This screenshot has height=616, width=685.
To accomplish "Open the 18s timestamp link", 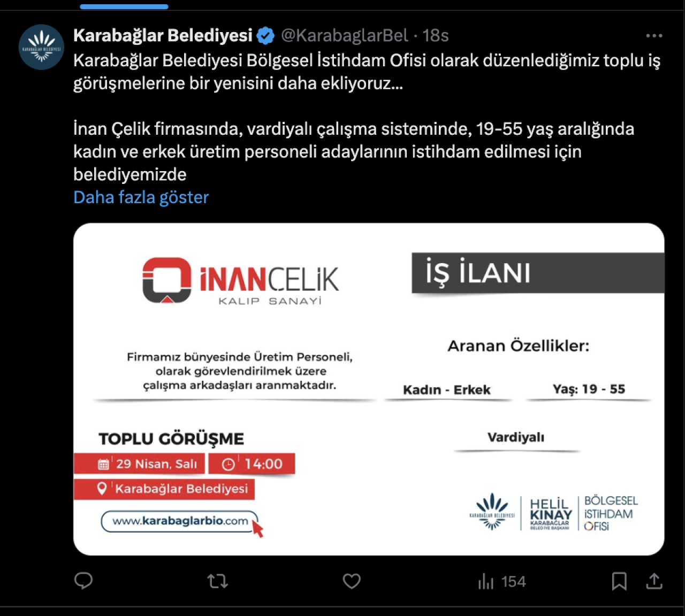I will click(436, 35).
